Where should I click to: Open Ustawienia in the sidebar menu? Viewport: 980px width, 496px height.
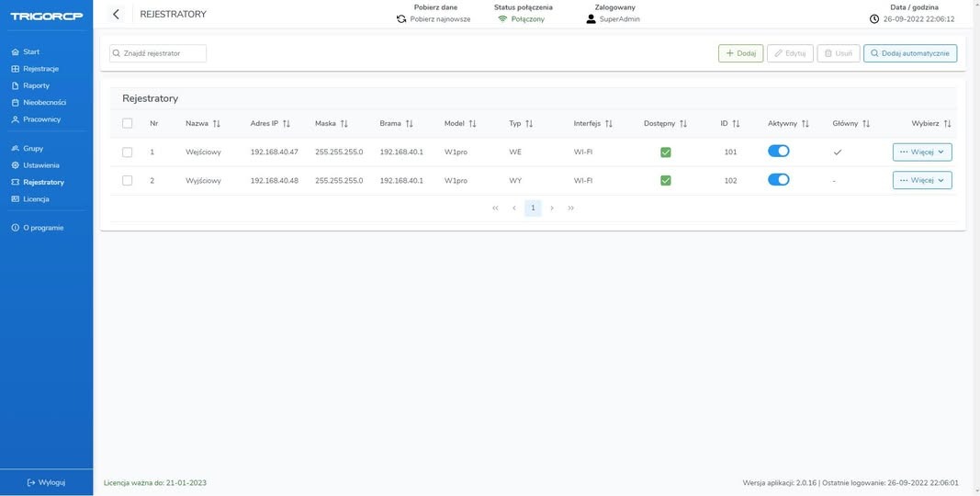point(41,165)
